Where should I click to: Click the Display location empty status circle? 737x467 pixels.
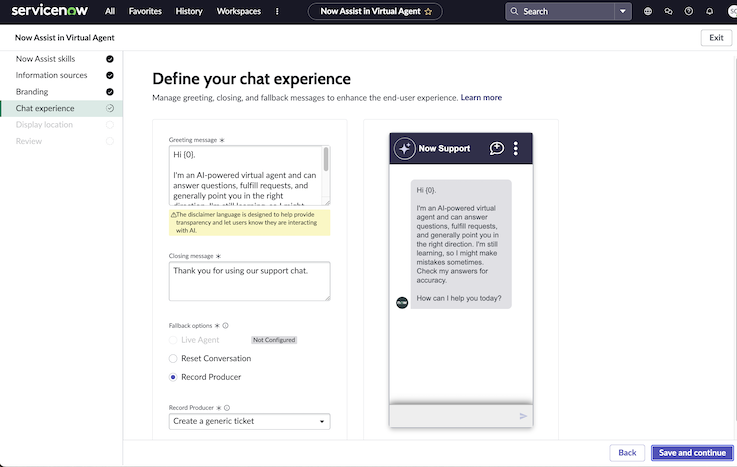(x=110, y=125)
